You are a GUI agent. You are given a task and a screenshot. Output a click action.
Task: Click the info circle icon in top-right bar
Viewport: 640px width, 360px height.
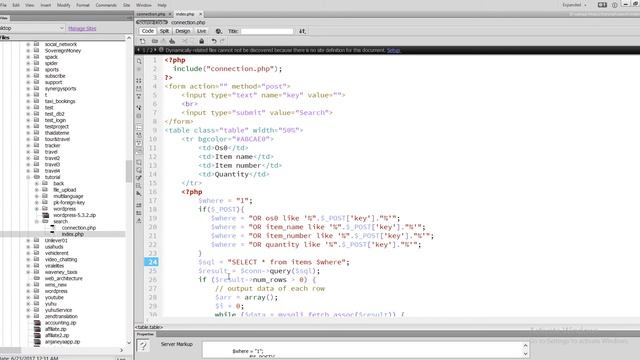(x=615, y=5)
